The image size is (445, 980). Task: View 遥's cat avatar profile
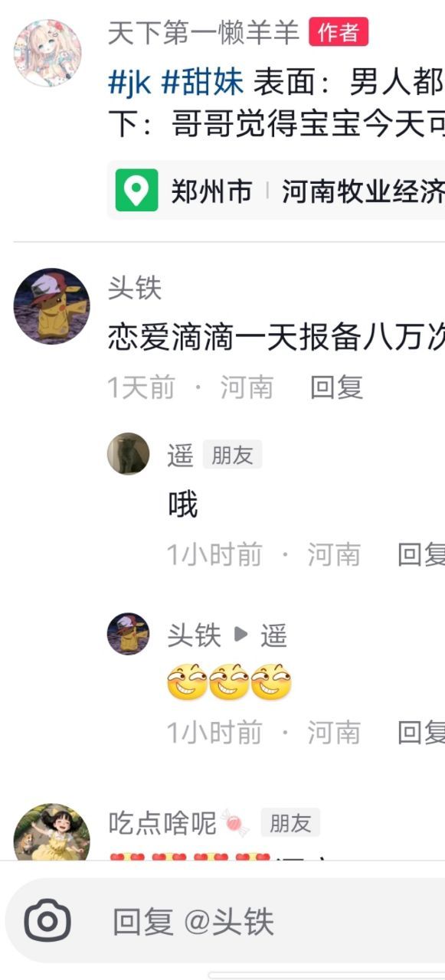coord(128,454)
